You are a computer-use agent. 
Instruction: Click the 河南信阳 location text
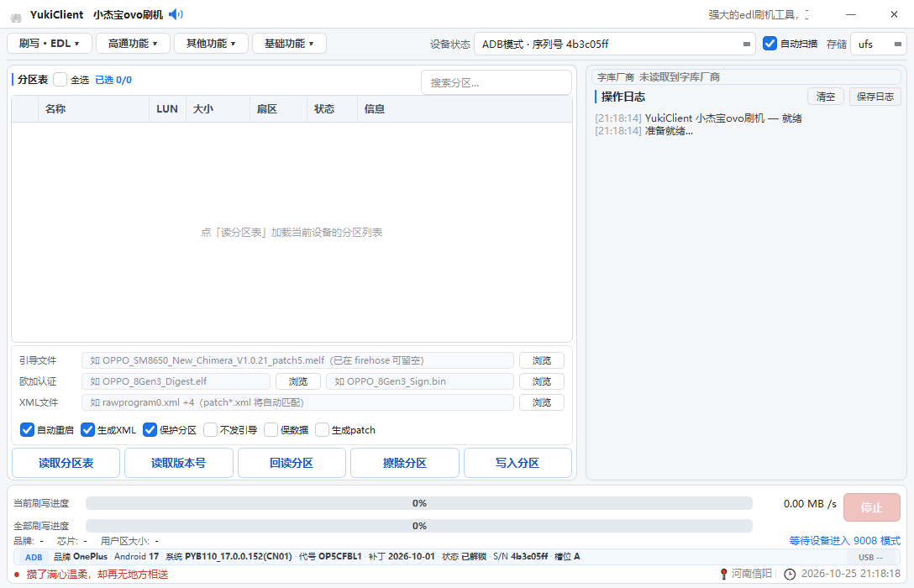pos(751,574)
